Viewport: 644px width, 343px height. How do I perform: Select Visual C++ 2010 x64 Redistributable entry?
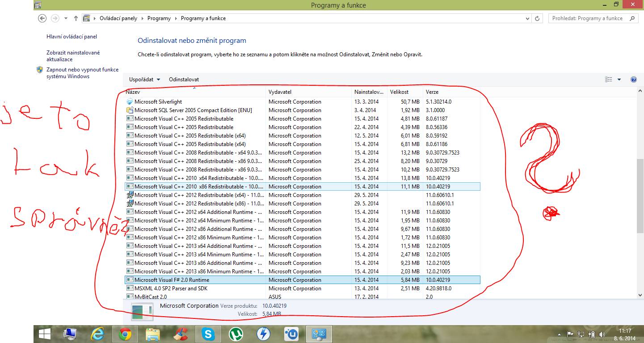tap(303, 178)
